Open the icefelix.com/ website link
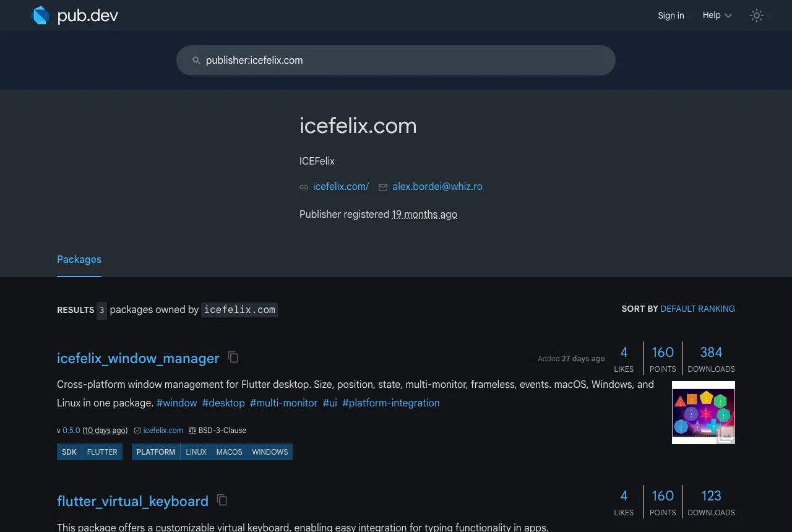 [341, 186]
